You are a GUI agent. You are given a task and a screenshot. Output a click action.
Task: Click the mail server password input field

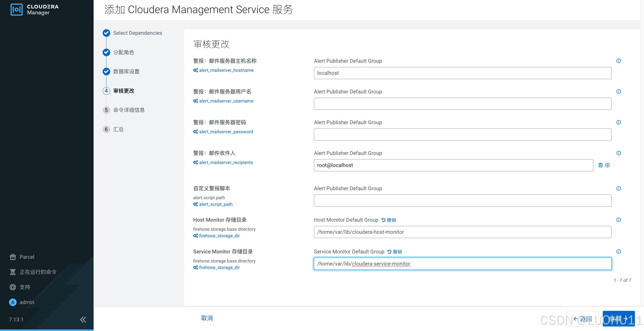point(462,135)
